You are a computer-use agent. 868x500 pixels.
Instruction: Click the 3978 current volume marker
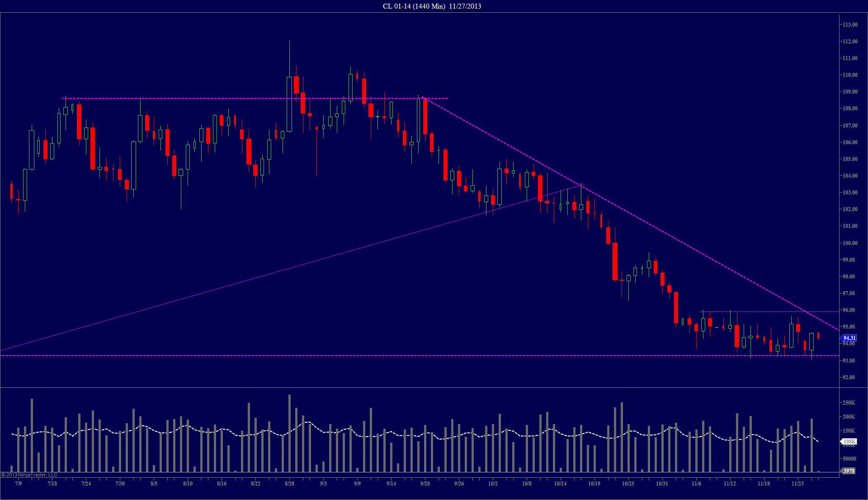849,471
